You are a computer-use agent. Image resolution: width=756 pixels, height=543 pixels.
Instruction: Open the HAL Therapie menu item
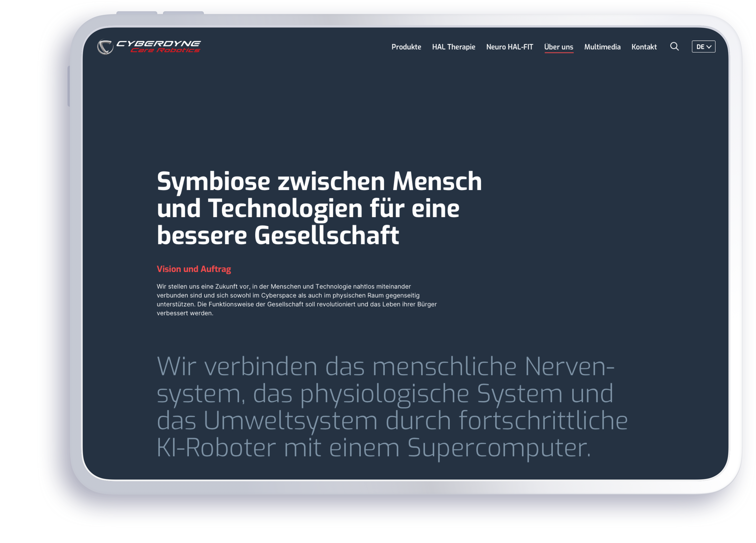point(453,47)
